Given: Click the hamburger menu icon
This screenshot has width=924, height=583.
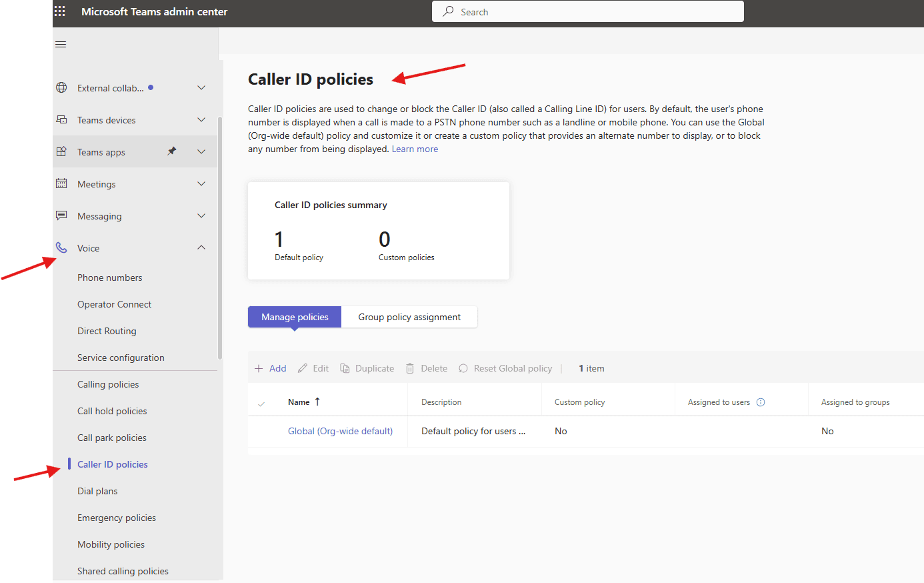Looking at the screenshot, I should 61,43.
